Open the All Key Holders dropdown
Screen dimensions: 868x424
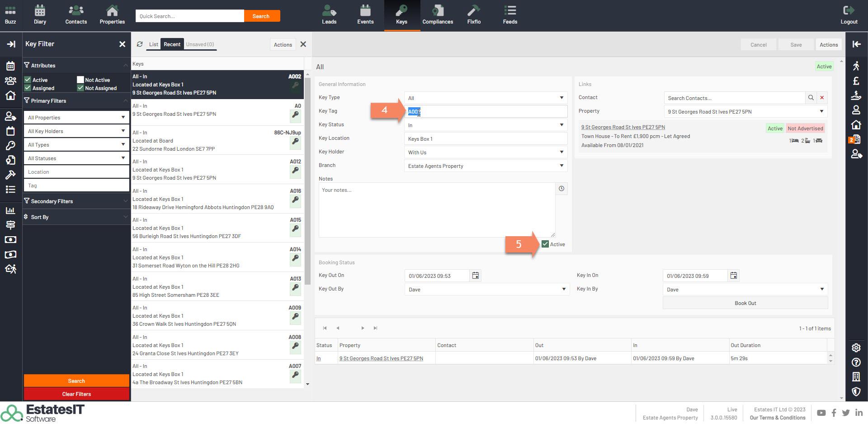pos(76,131)
